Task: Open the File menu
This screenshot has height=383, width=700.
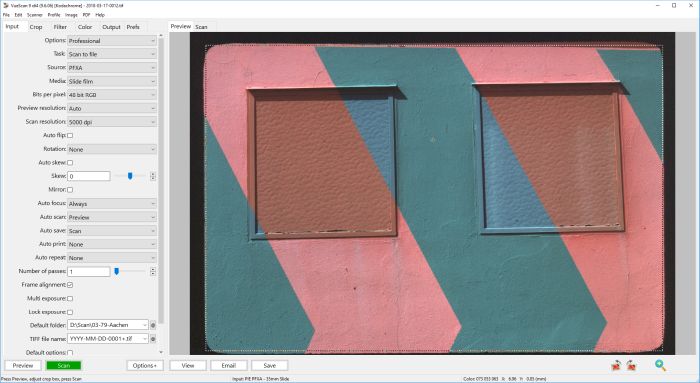Action: [x=6, y=15]
